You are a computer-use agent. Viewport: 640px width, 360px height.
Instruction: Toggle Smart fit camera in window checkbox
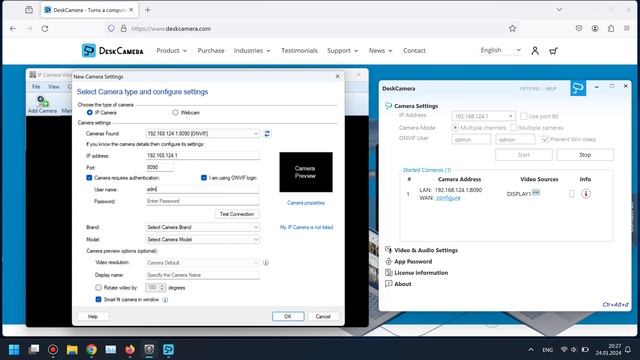(x=98, y=299)
